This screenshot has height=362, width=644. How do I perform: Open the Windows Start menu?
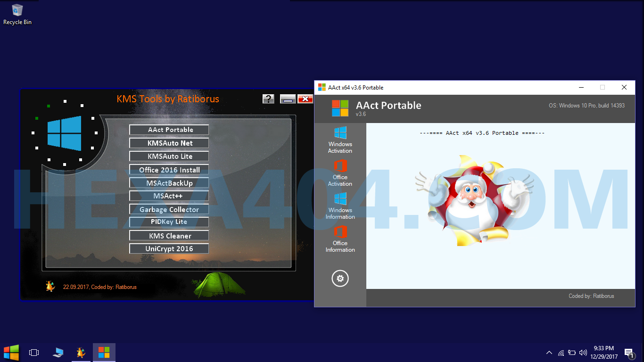click(11, 352)
